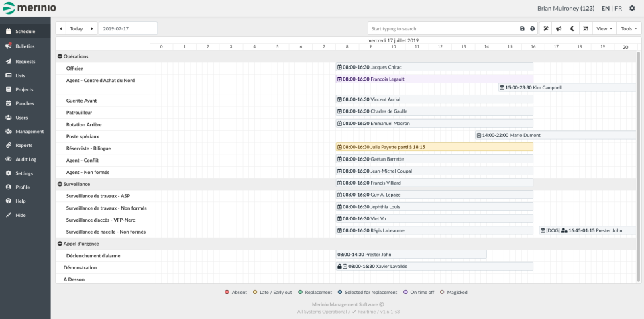Click the schedule search input field
Image resolution: width=644 pixels, height=319 pixels.
(x=443, y=29)
